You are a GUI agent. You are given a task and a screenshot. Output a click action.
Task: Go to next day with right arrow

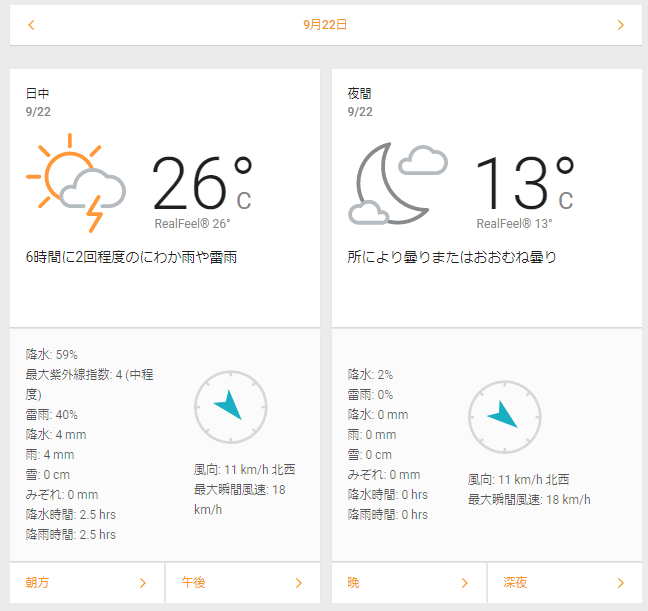(x=620, y=25)
